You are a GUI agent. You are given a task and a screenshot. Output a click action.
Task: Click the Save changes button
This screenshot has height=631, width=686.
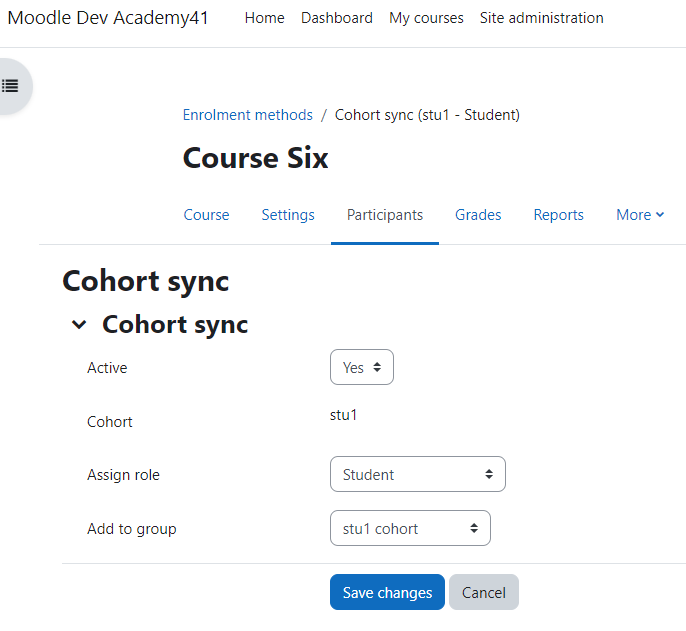coord(387,592)
